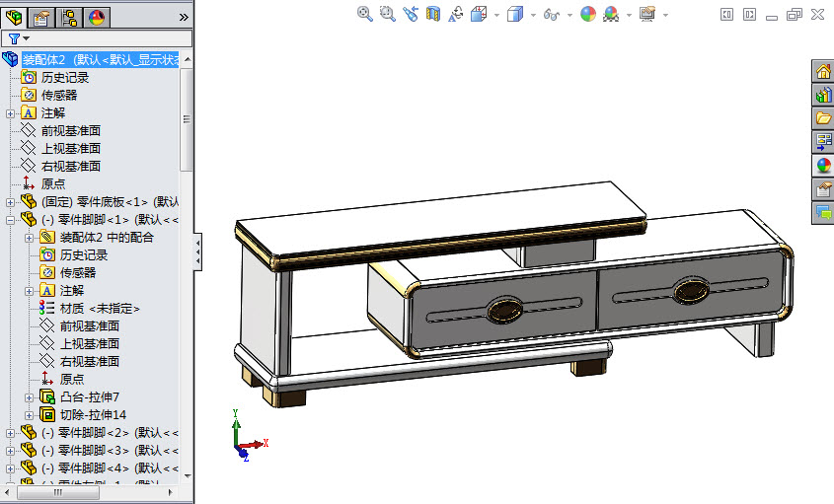This screenshot has height=504, width=834.
Task: Select 前视基准面 under the assembly
Action: 71,131
